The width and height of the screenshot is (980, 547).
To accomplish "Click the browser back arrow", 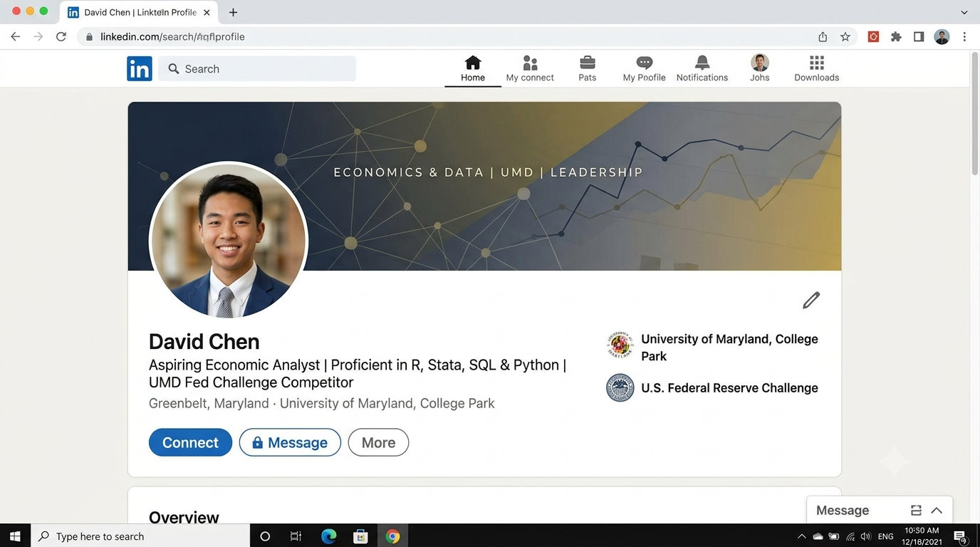I will pos(16,37).
